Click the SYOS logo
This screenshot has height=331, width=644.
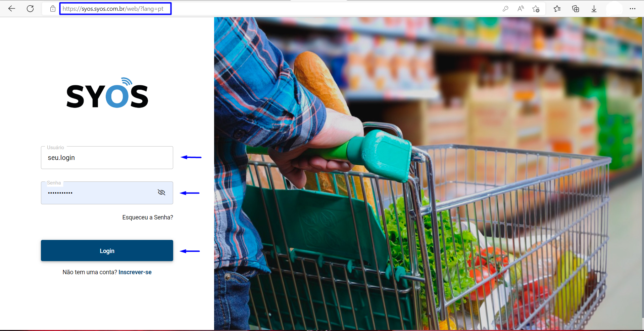point(107,93)
